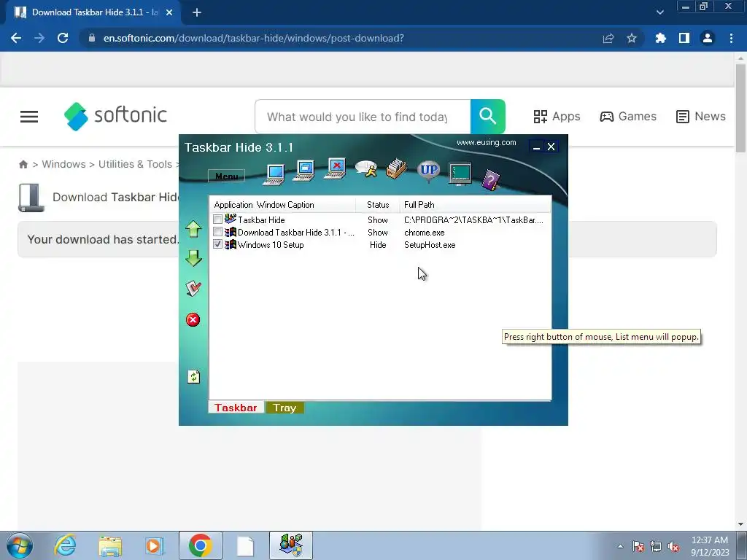Expand the Chrome tab search chevron
747x560 pixels.
(x=659, y=12)
